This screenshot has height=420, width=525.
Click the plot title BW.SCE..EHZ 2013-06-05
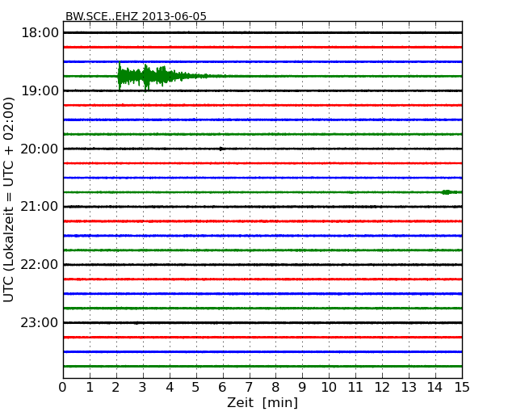tap(136, 16)
